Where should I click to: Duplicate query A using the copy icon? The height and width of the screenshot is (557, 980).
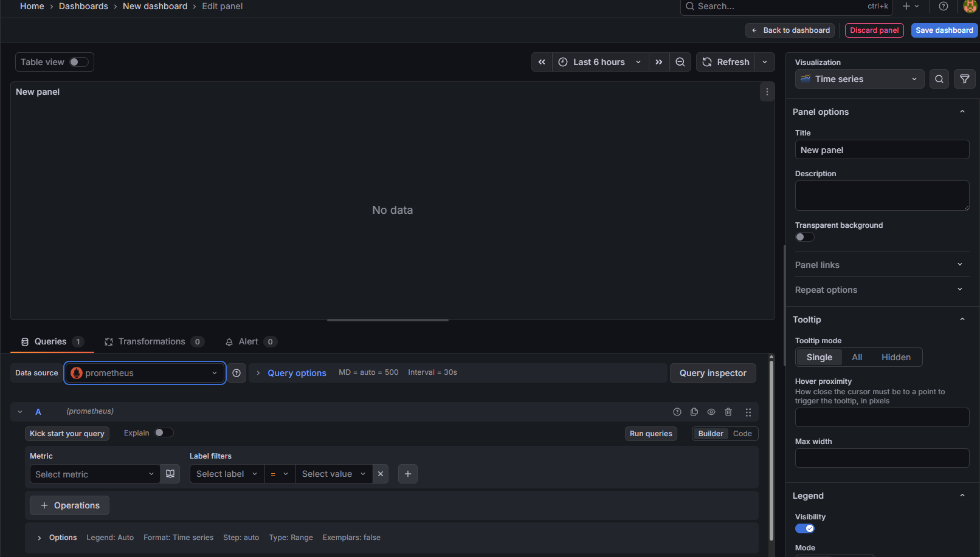pos(694,412)
